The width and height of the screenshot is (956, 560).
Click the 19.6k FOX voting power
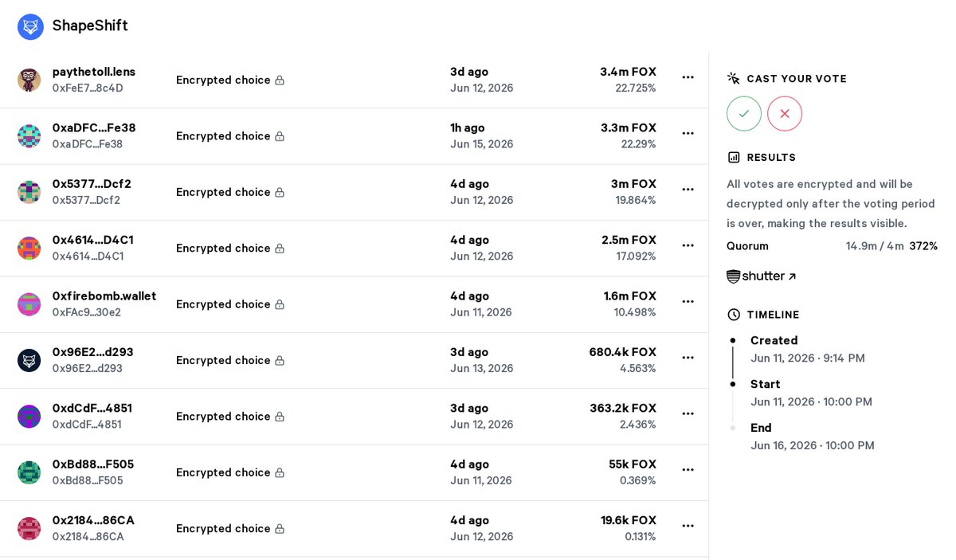coord(629,520)
